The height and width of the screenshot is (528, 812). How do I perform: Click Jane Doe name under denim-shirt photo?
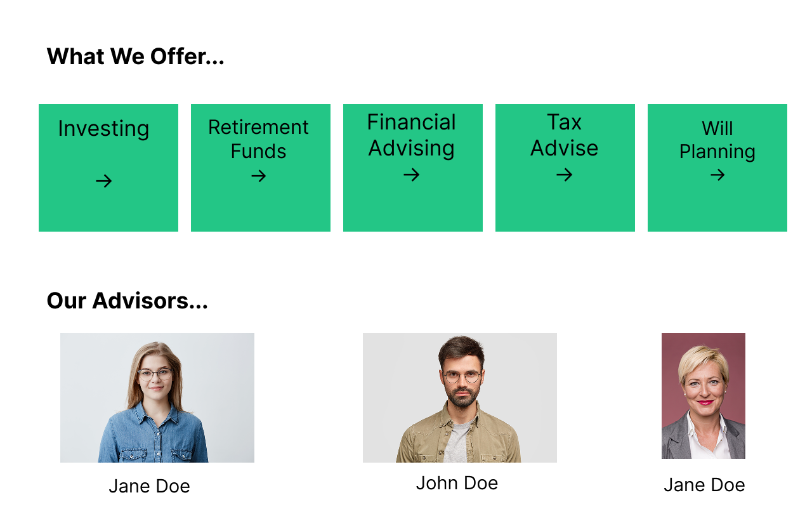pyautogui.click(x=149, y=486)
